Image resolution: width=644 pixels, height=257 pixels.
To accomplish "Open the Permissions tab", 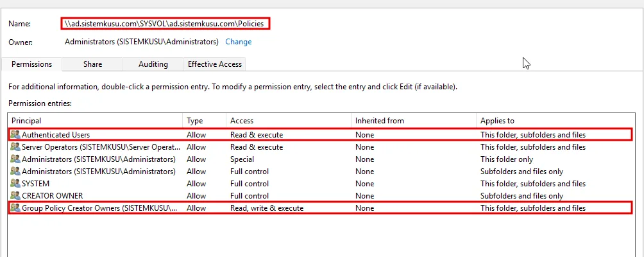I will (31, 64).
